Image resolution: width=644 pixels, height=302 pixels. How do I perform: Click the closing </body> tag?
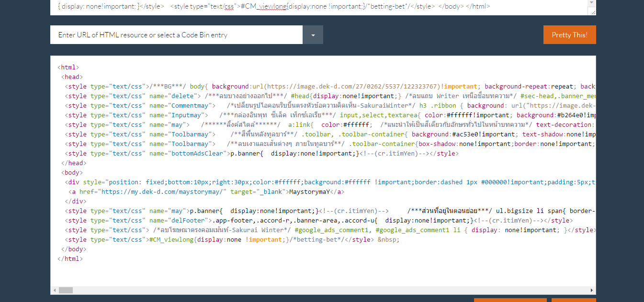point(74,249)
